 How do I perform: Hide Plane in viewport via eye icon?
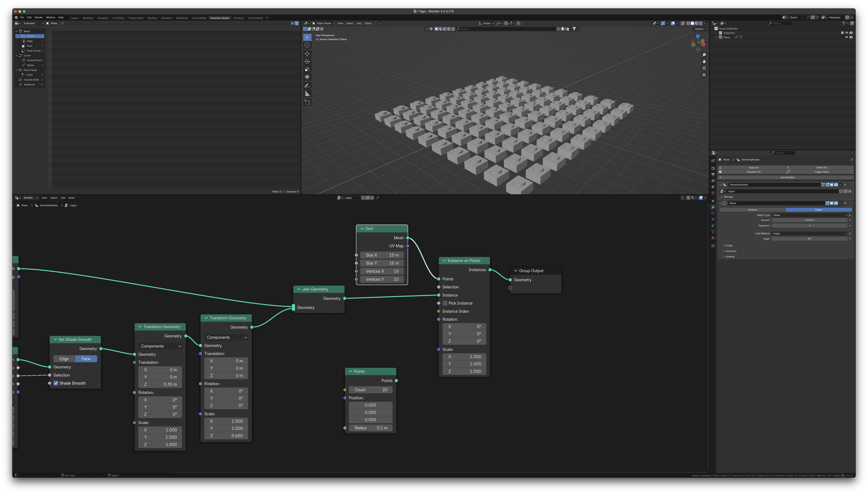(x=847, y=37)
